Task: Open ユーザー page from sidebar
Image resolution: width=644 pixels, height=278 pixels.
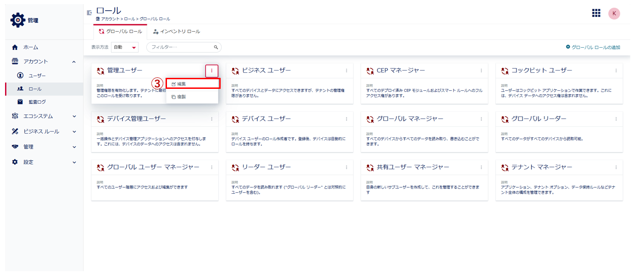Action: [37, 75]
